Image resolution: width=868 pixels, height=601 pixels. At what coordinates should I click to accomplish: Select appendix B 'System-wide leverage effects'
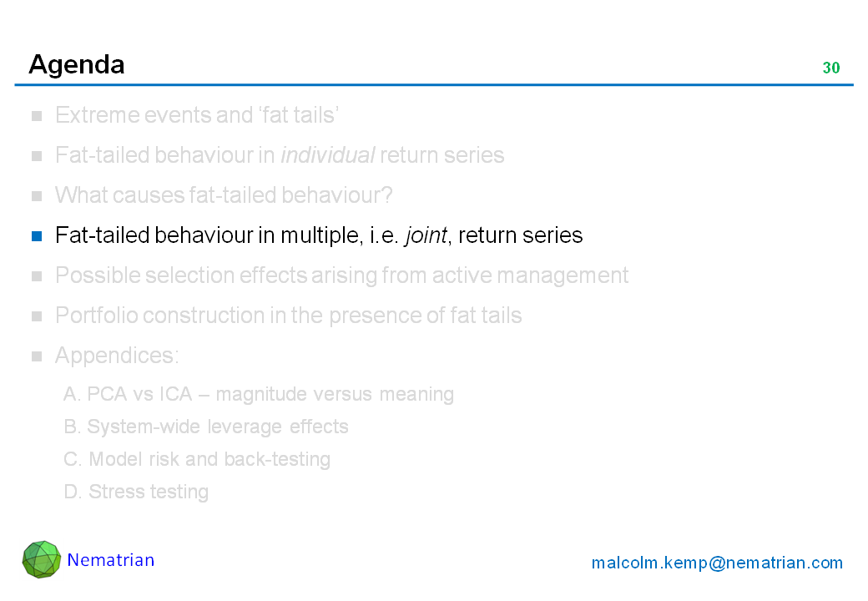206,427
